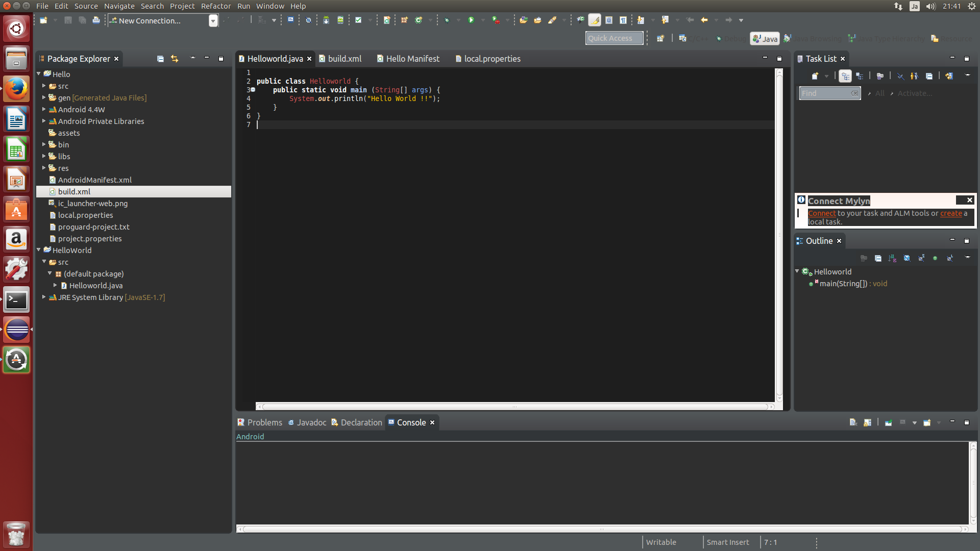Click the Open Perspective icon

(660, 38)
